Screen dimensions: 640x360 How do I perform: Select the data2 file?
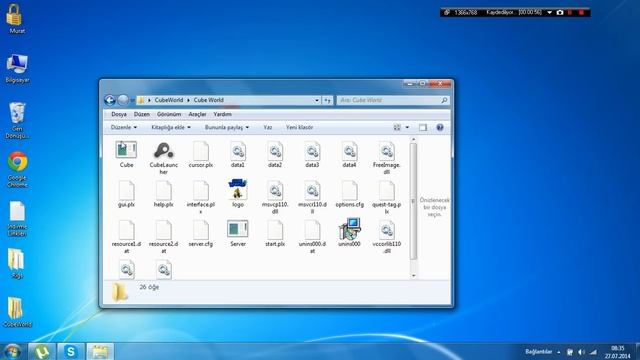(x=275, y=154)
